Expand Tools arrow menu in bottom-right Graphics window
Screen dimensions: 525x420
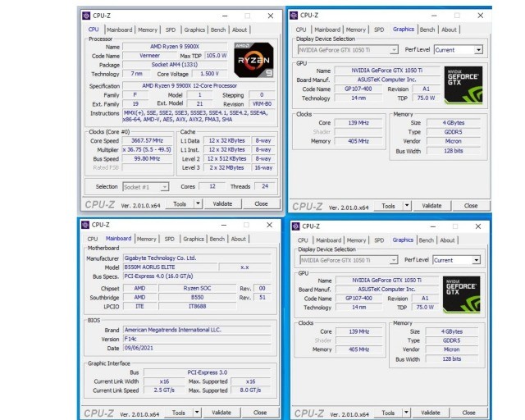[406, 413]
